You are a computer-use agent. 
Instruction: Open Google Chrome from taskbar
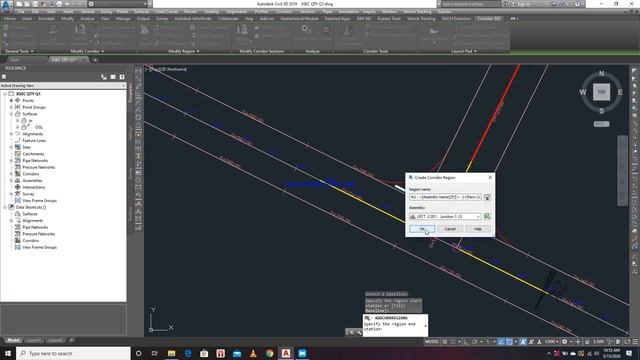coord(269,353)
